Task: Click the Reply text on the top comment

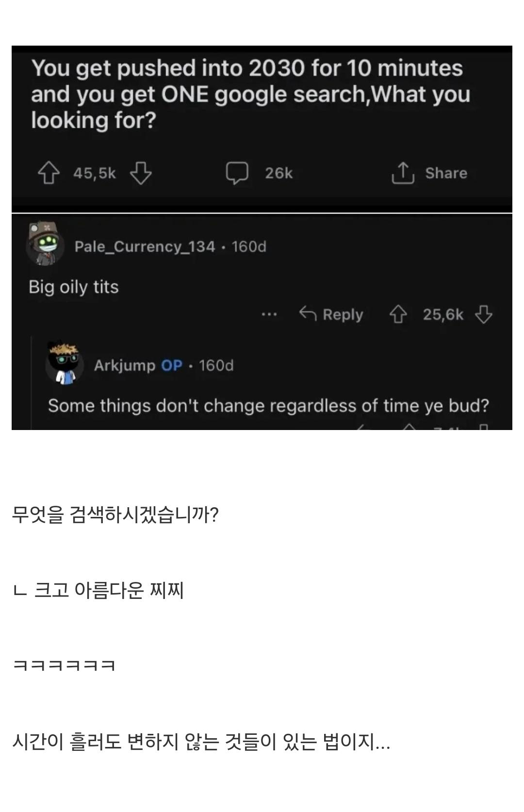Action: click(343, 315)
